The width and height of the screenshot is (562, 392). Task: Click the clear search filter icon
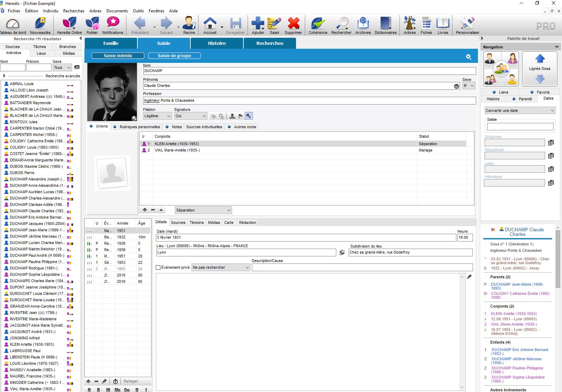pos(77,67)
